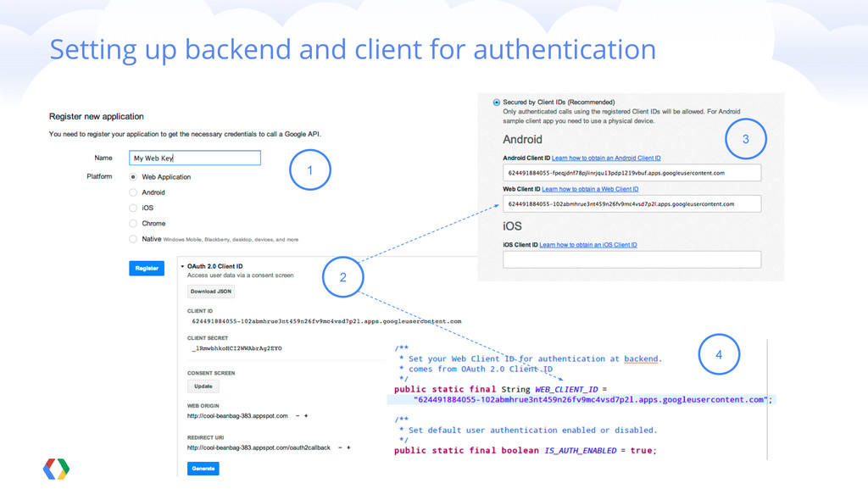This screenshot has height=489, width=868.
Task: Choose the Chrome platform radio button
Action: point(133,224)
